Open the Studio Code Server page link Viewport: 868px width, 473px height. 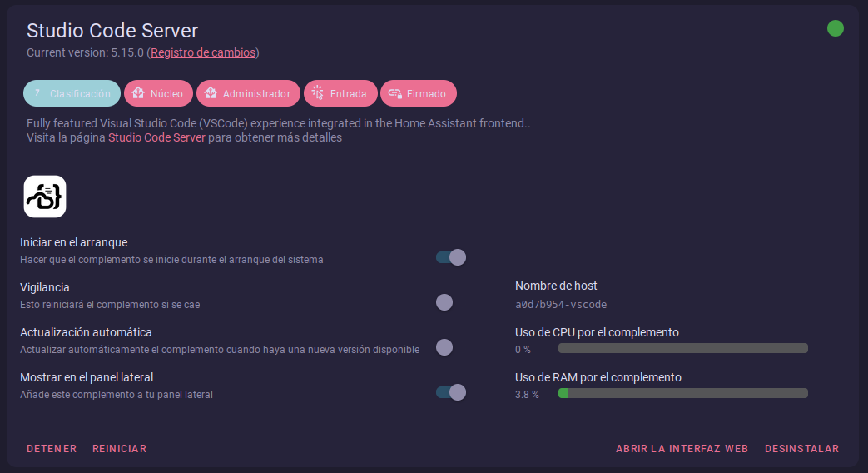(156, 137)
